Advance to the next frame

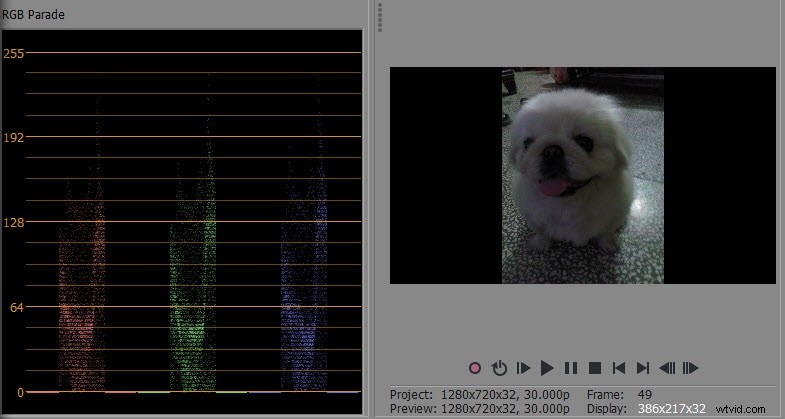tap(690, 368)
